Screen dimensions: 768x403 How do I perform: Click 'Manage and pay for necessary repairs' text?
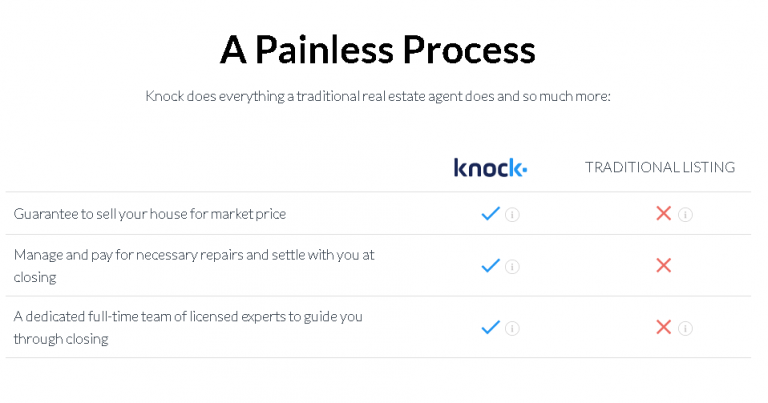[x=194, y=266]
